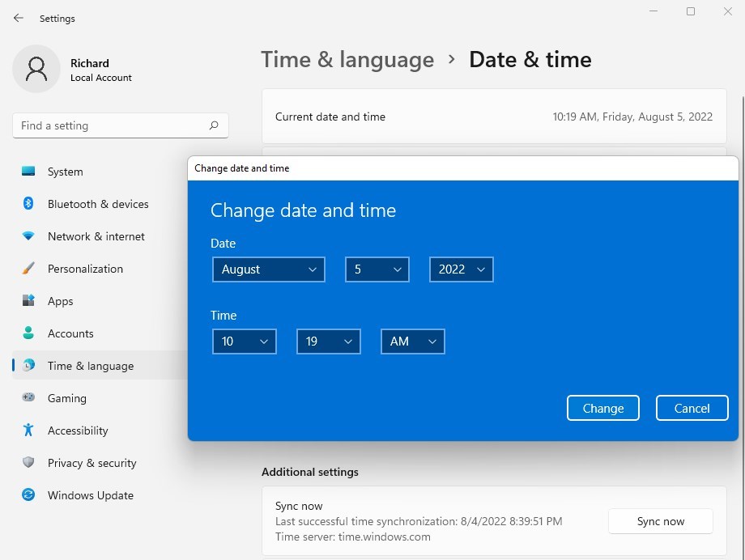Expand the minute dropdown showing 19

pos(329,342)
